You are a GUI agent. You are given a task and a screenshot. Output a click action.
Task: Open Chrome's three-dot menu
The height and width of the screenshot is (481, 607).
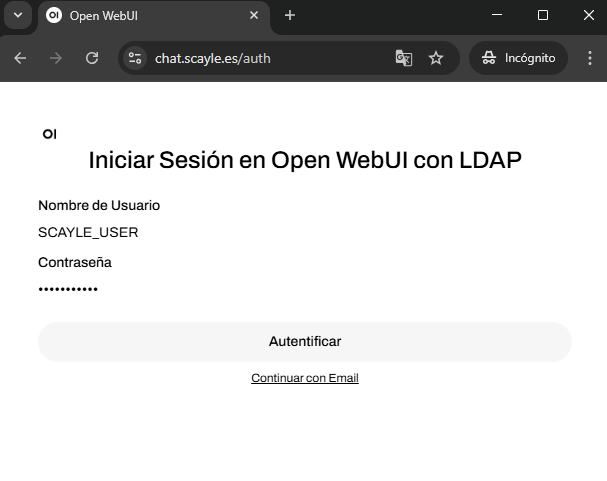(x=590, y=58)
